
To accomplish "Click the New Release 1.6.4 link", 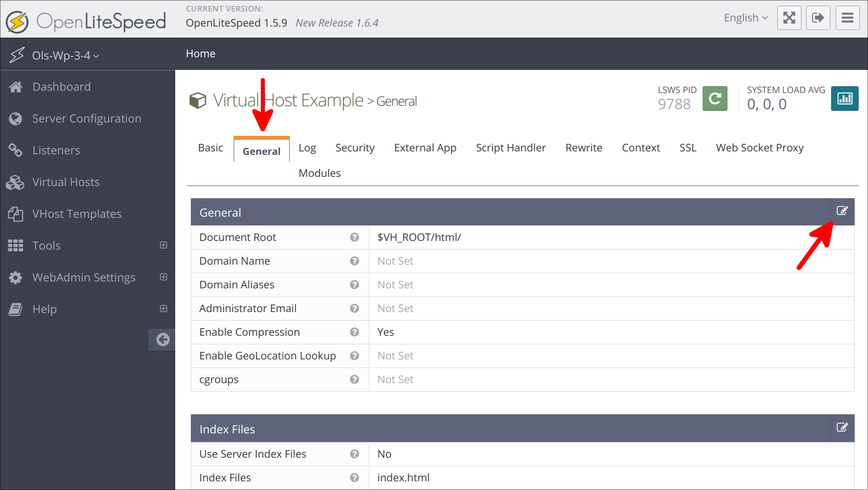I will (x=337, y=23).
